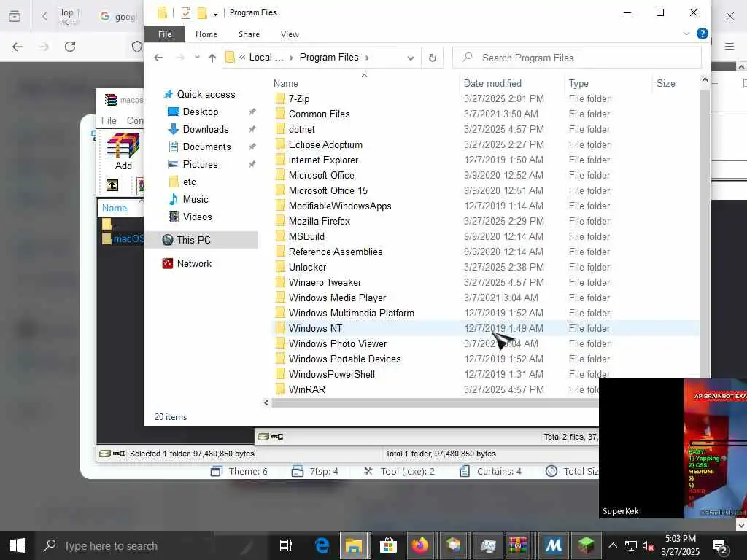Select Network in navigation pane

(193, 263)
